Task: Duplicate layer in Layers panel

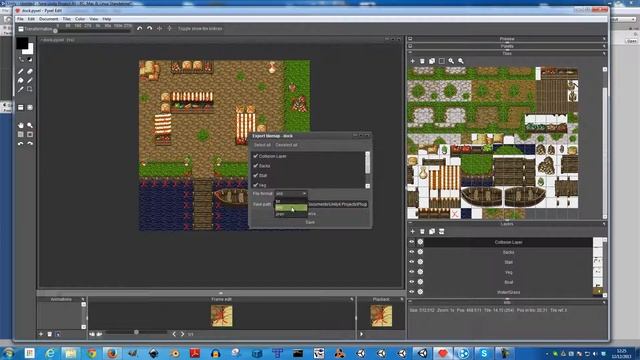Action: 432,231
